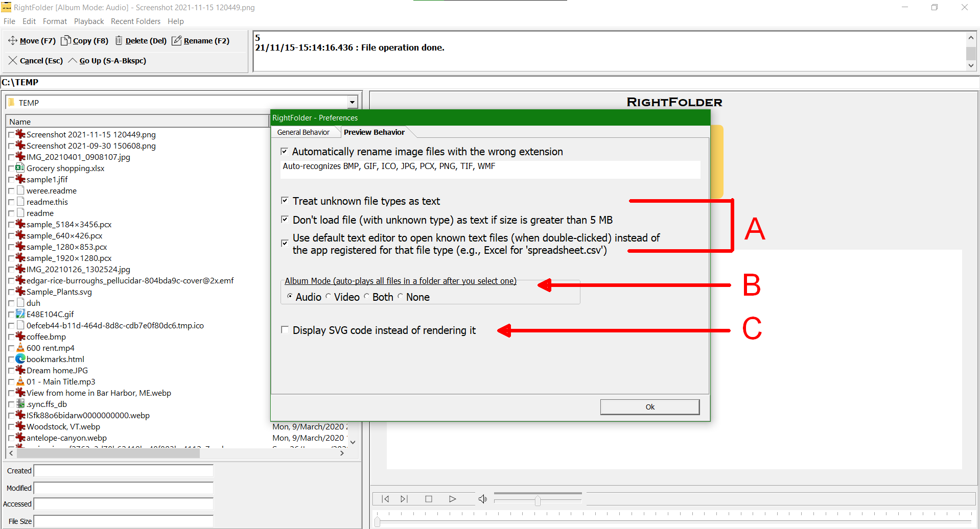Select file antelope-canyon.webp in list
This screenshot has width=980, height=529.
(x=66, y=438)
